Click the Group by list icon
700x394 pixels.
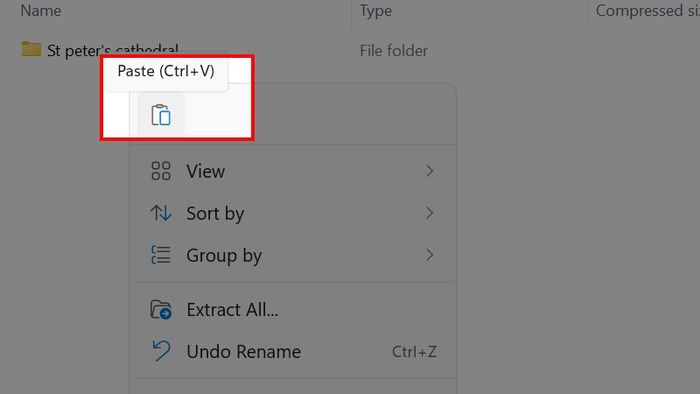click(161, 255)
